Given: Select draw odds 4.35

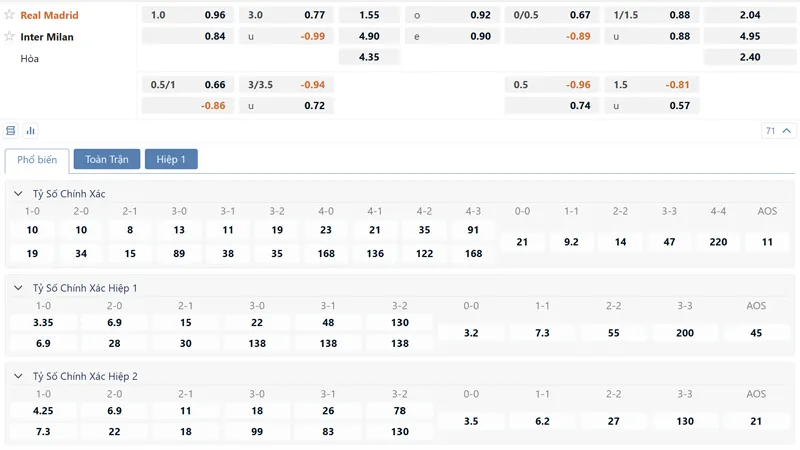Looking at the screenshot, I should 369,57.
